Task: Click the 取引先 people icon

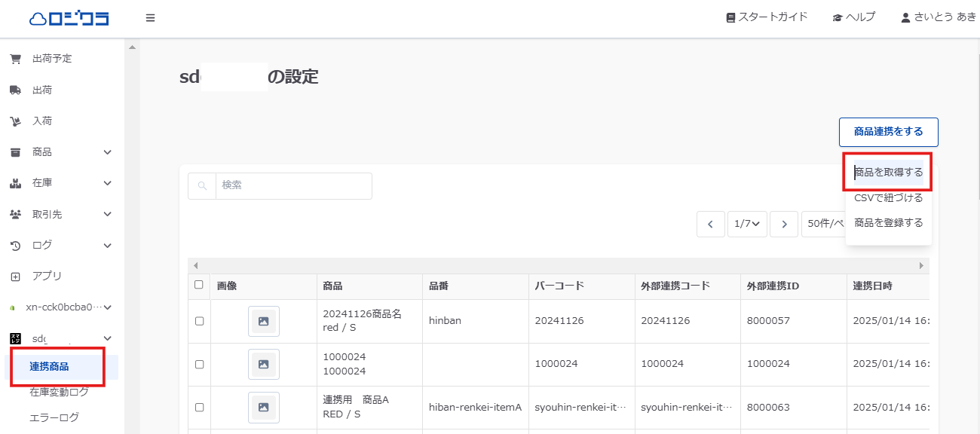Action: (x=15, y=215)
